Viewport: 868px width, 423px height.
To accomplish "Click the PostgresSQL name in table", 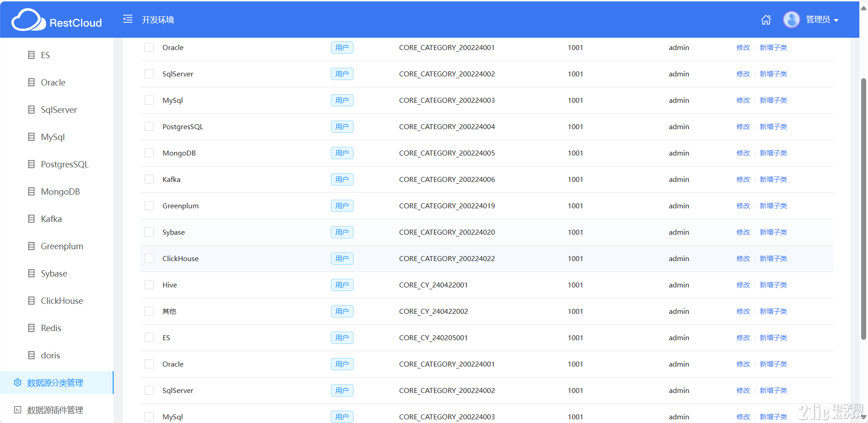I will click(x=183, y=126).
